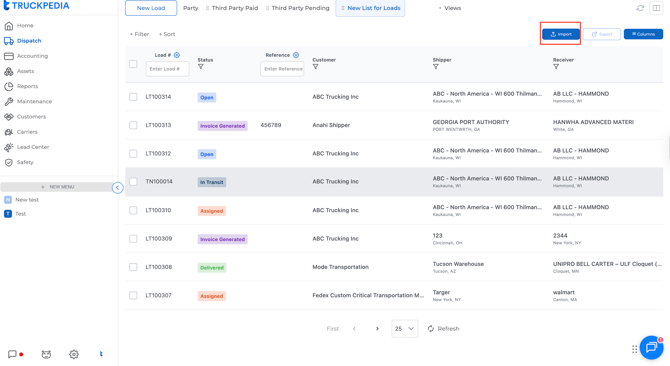Image resolution: width=670 pixels, height=366 pixels.
Task: Click the Delivered status badge
Action: [212, 268]
